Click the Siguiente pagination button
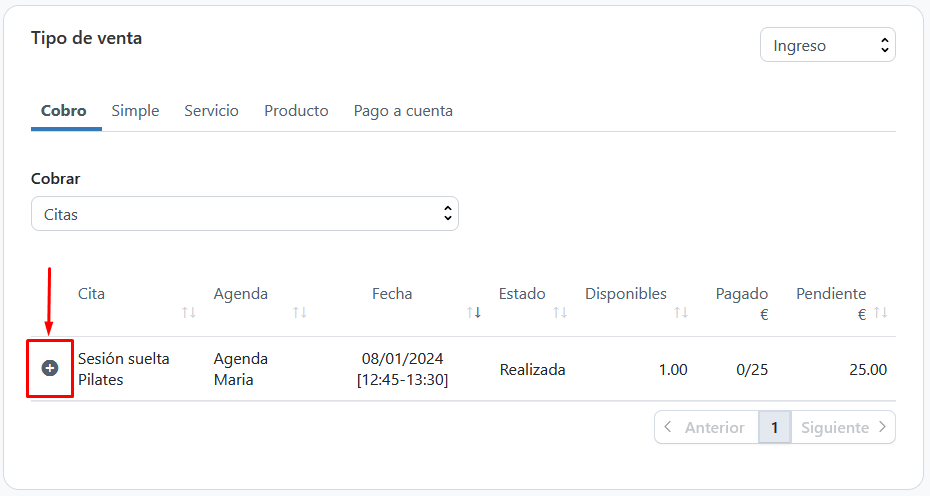Viewport: 930px width, 496px height. [844, 427]
